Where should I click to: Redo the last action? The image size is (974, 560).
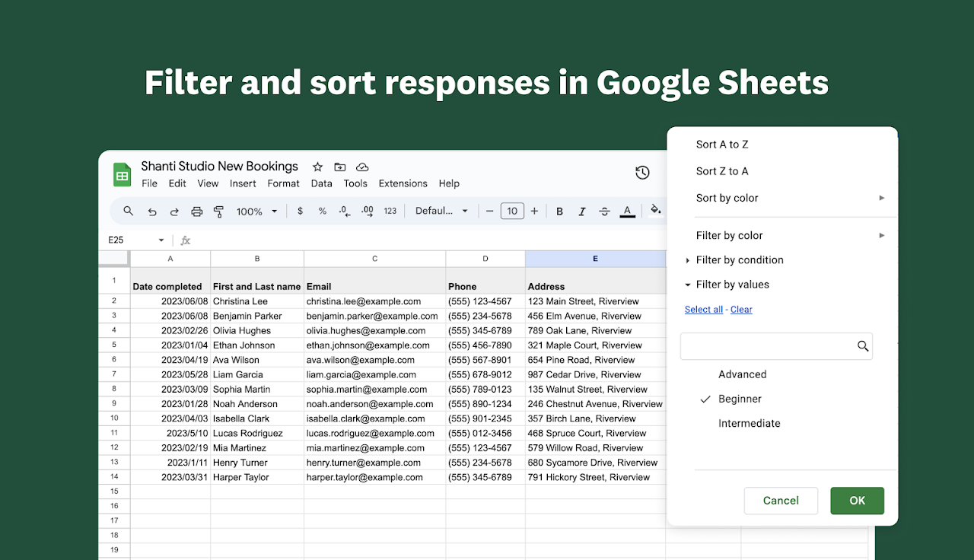tap(174, 212)
